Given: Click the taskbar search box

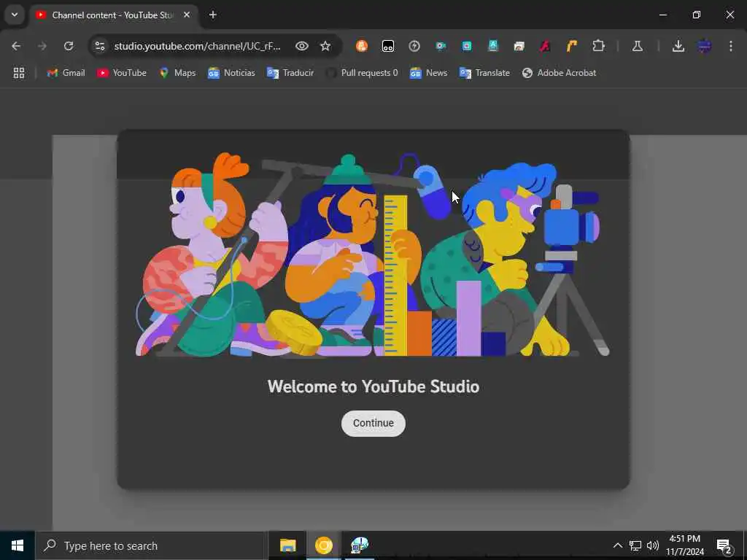Looking at the screenshot, I should click(x=151, y=545).
